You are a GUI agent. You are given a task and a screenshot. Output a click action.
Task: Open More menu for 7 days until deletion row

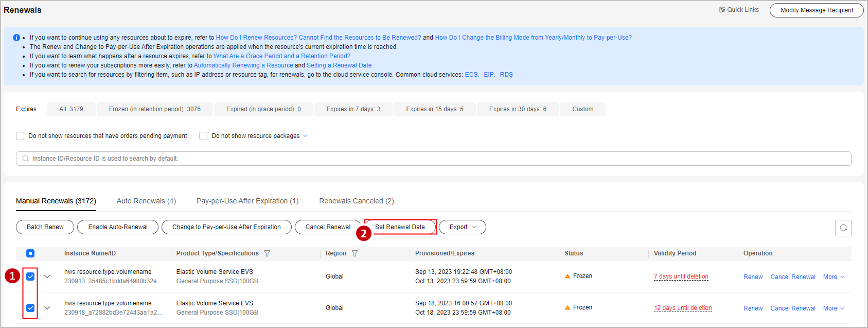pos(834,277)
